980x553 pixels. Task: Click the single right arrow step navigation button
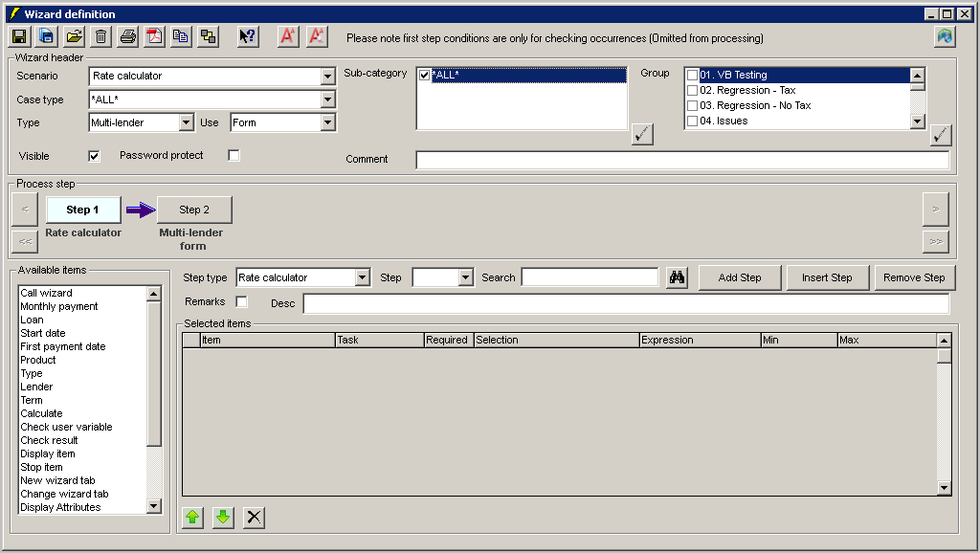click(936, 210)
